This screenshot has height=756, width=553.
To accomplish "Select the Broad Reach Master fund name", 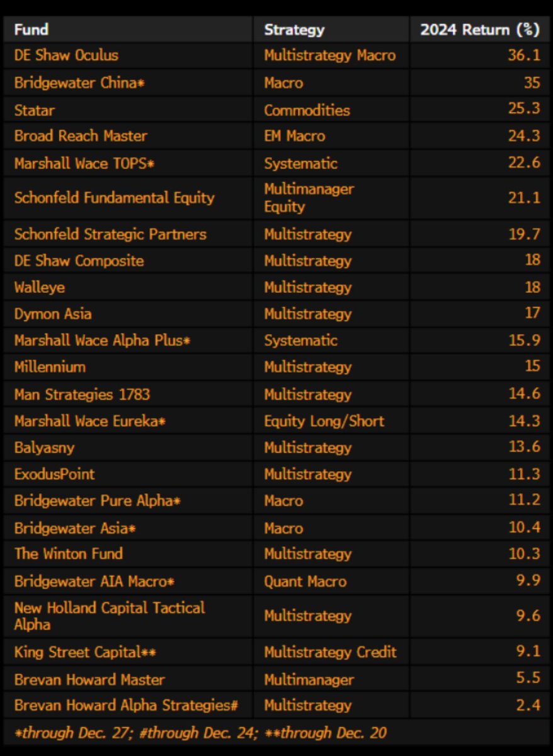I will pyautogui.click(x=81, y=136).
